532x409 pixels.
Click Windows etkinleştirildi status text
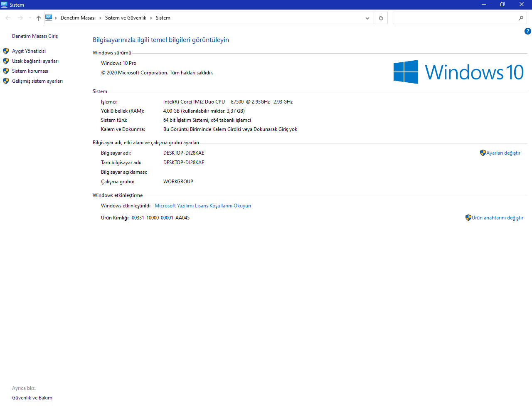tap(126, 206)
